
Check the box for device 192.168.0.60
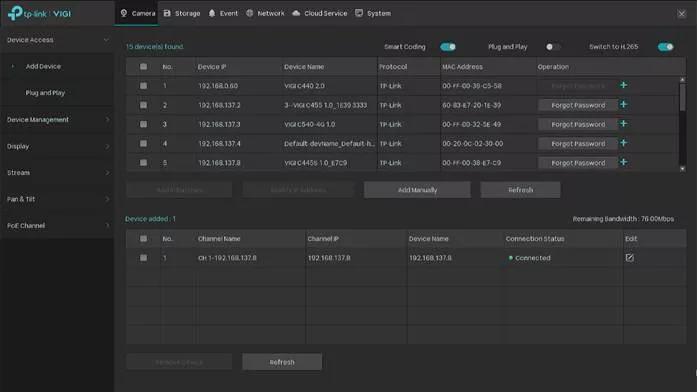coord(143,86)
